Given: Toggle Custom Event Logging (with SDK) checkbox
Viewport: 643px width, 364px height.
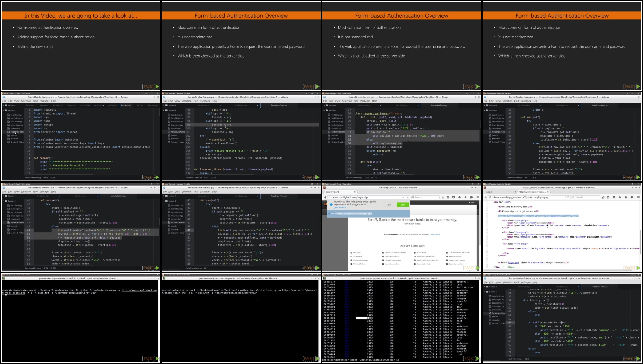Looking at the screenshot, I should [x=415, y=260].
